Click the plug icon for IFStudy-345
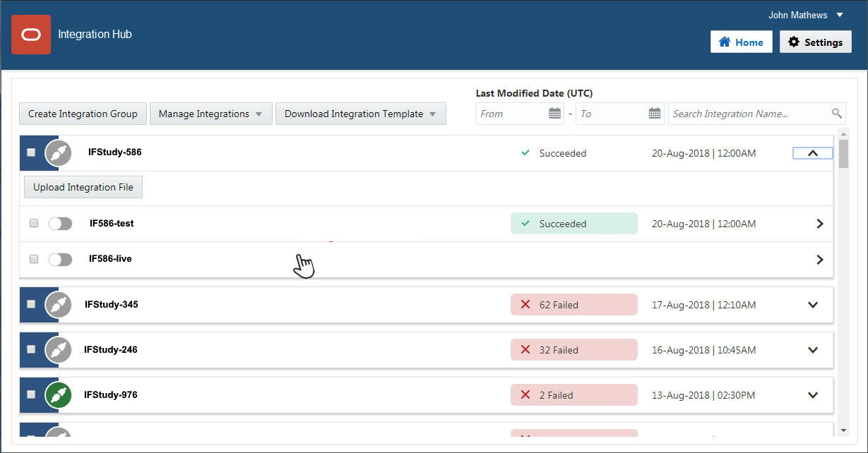This screenshot has width=868, height=453. (x=58, y=305)
